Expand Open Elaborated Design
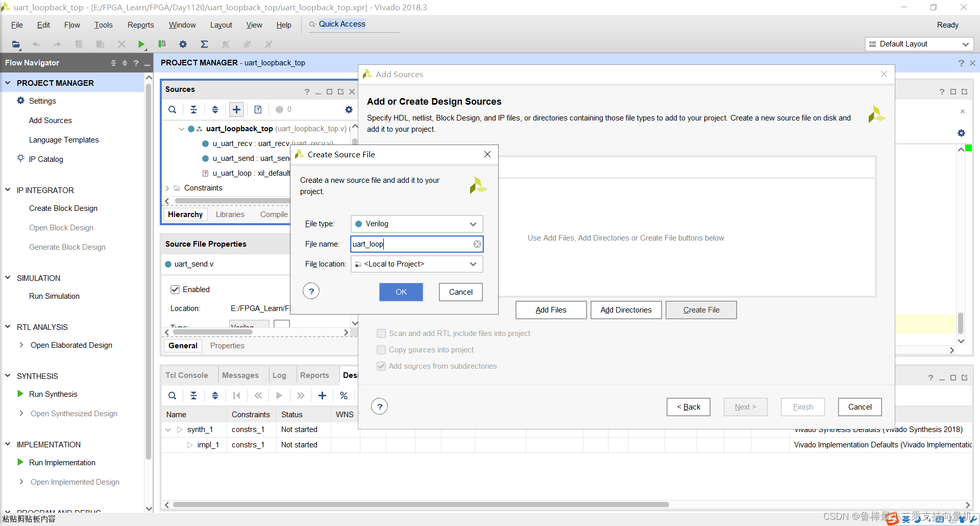This screenshot has height=526, width=980. (21, 345)
